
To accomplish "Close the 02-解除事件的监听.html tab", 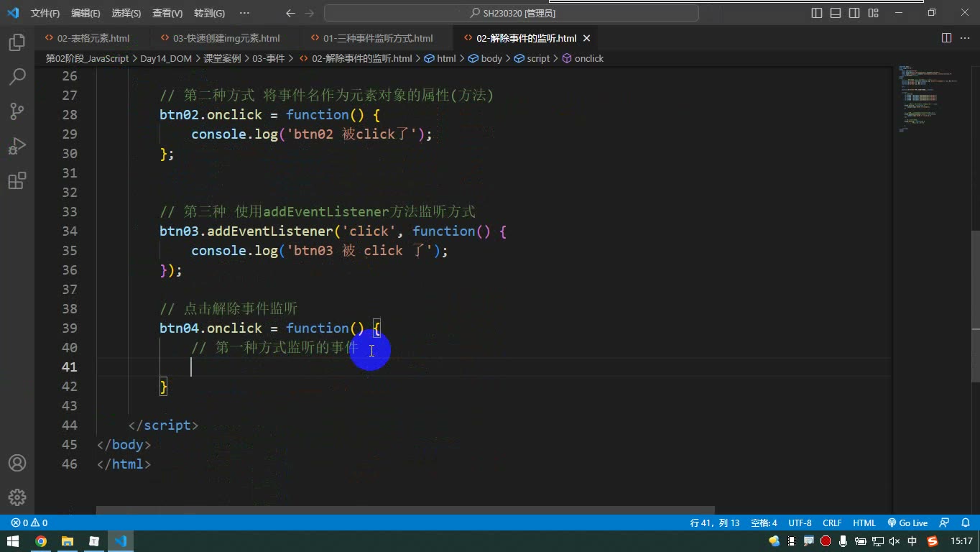I will (x=587, y=38).
